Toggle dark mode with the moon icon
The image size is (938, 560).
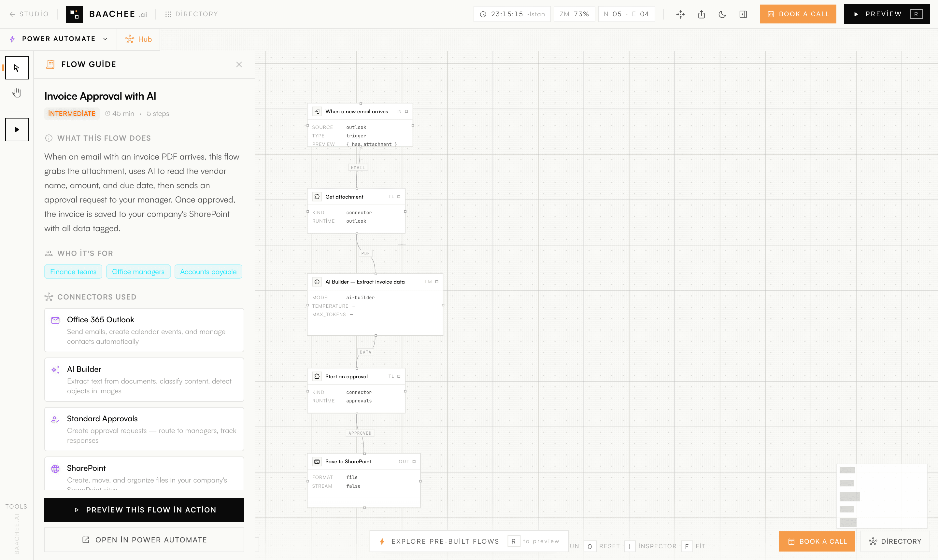(722, 14)
